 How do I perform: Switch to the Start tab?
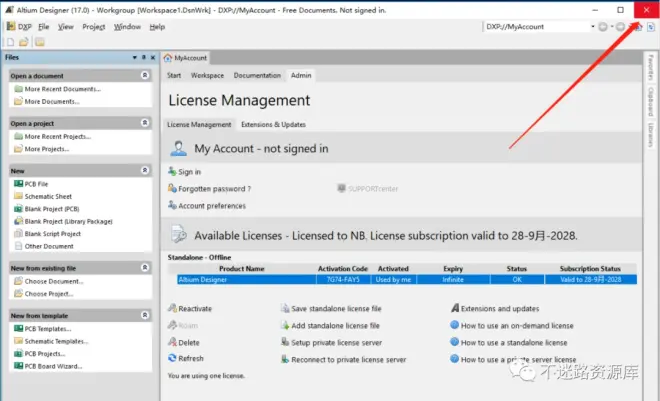174,75
